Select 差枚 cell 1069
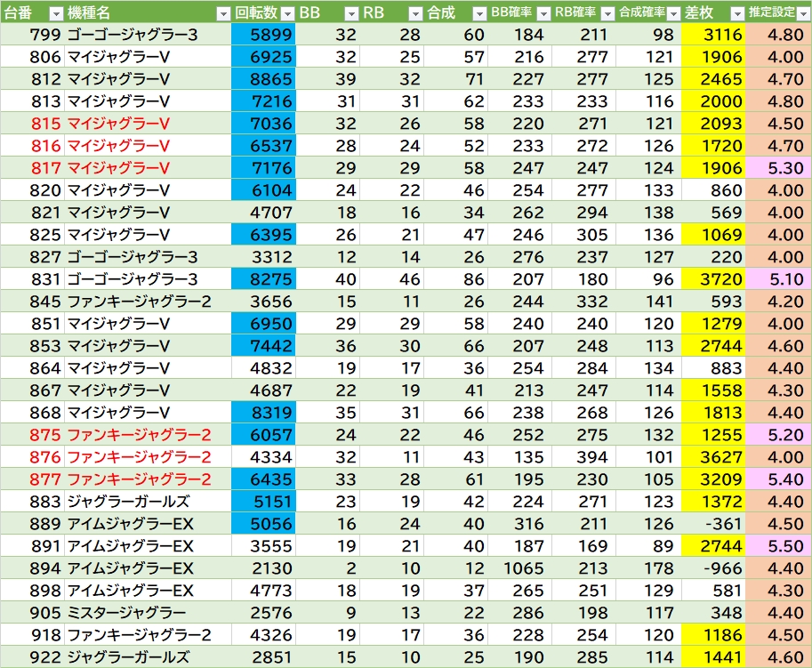This screenshot has width=812, height=668. click(713, 235)
